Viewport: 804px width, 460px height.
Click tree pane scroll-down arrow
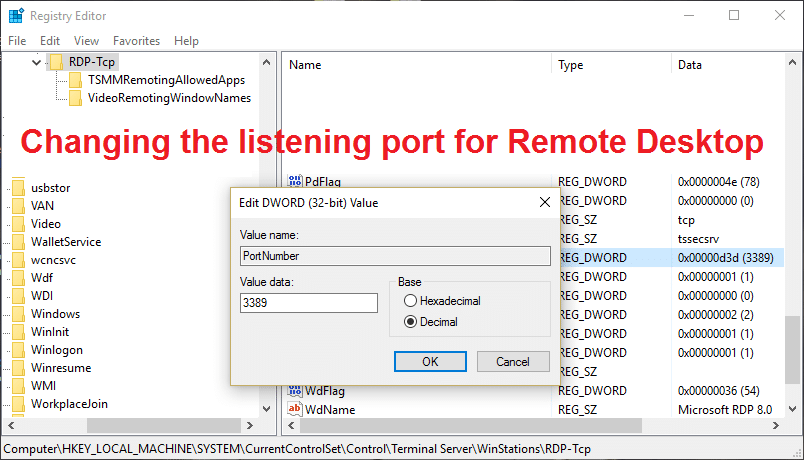266,409
